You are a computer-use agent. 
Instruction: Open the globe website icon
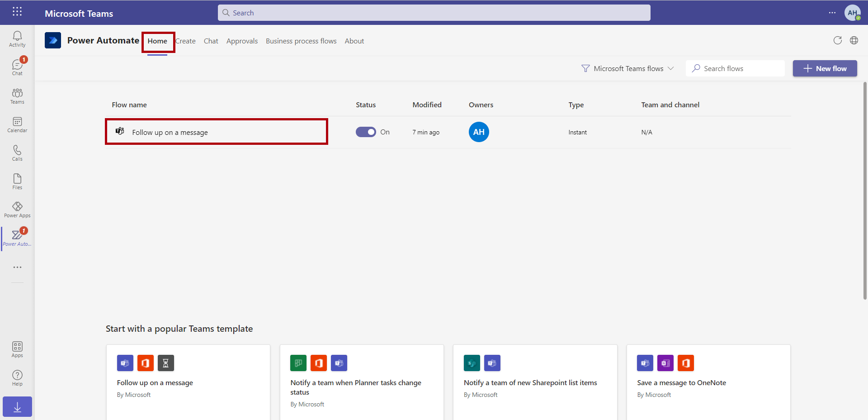pyautogui.click(x=854, y=40)
